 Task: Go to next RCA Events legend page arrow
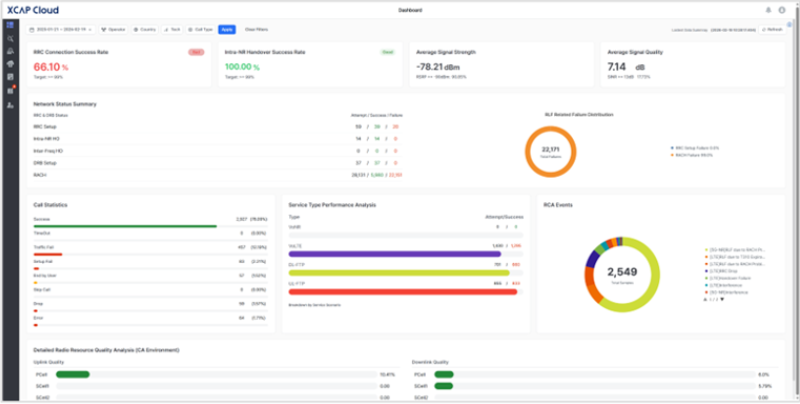[722, 299]
